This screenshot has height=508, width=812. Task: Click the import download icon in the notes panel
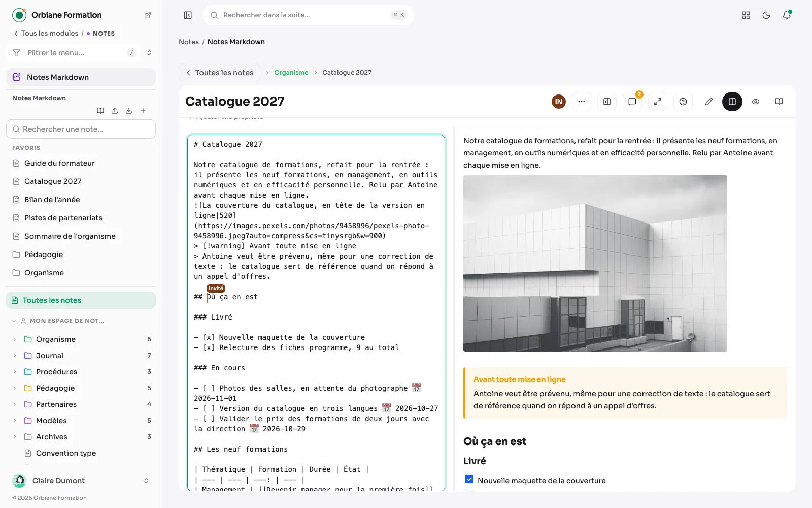tap(129, 111)
